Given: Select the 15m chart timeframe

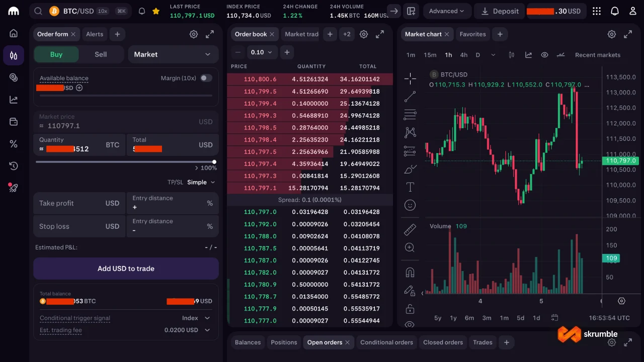Looking at the screenshot, I should (430, 55).
